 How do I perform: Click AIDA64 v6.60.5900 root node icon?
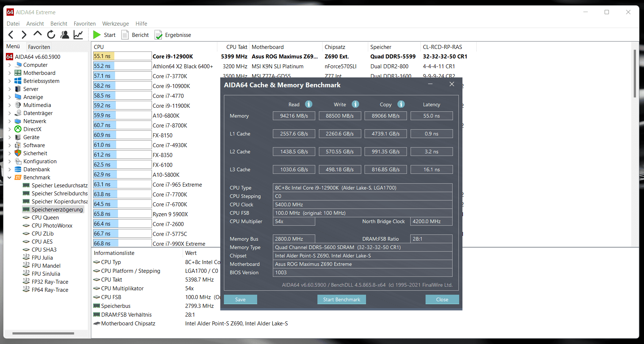pyautogui.click(x=9, y=57)
